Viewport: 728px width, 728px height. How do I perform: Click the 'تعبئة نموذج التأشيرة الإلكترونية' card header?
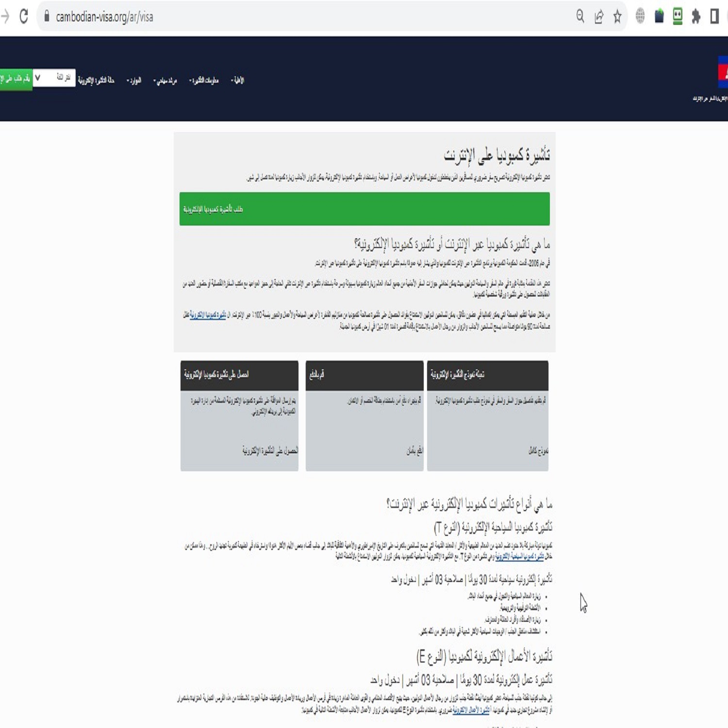[x=488, y=375]
